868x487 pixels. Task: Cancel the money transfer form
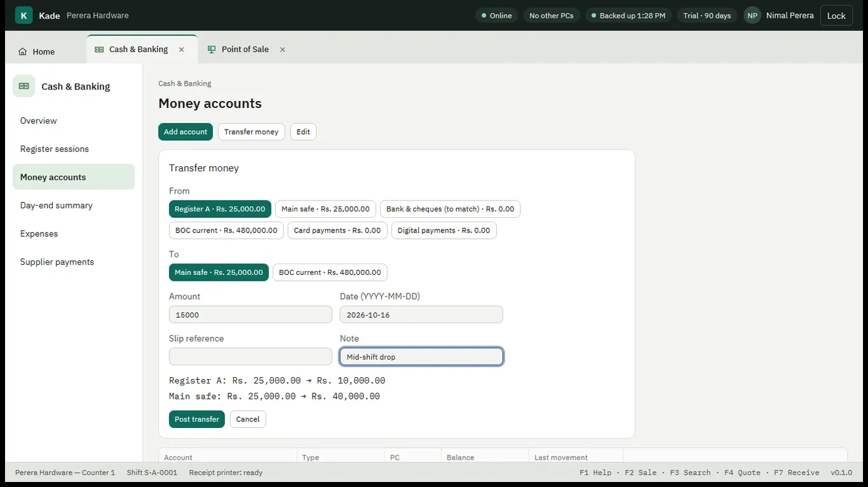(x=248, y=420)
